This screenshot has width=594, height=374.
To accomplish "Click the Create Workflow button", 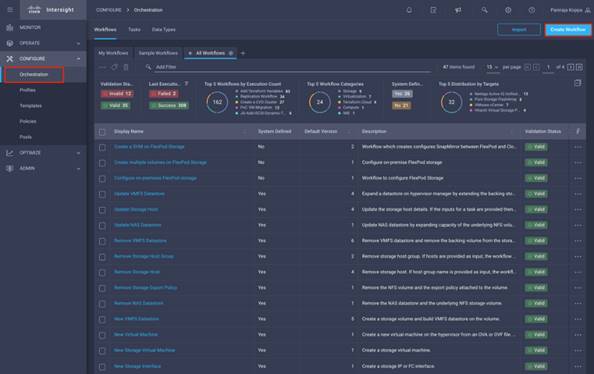I will coord(568,30).
